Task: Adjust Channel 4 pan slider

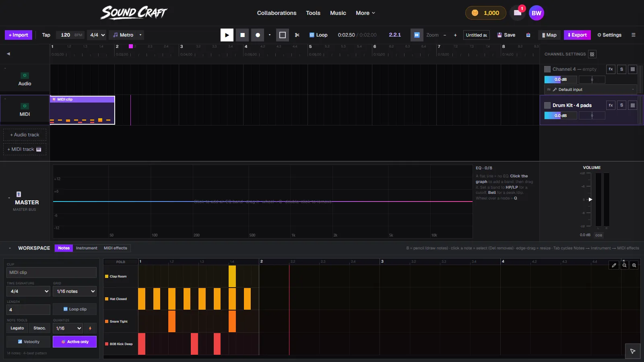Action: (592, 80)
